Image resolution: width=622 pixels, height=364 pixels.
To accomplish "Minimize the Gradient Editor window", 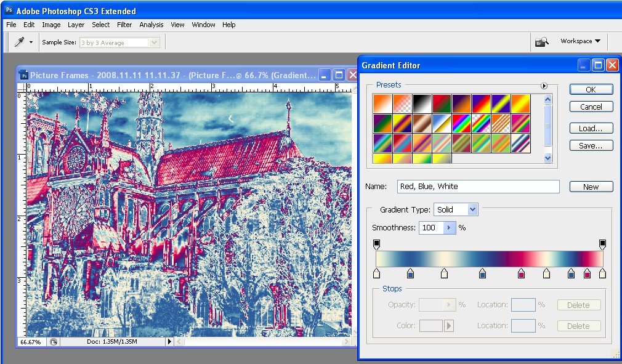I will pyautogui.click(x=583, y=65).
